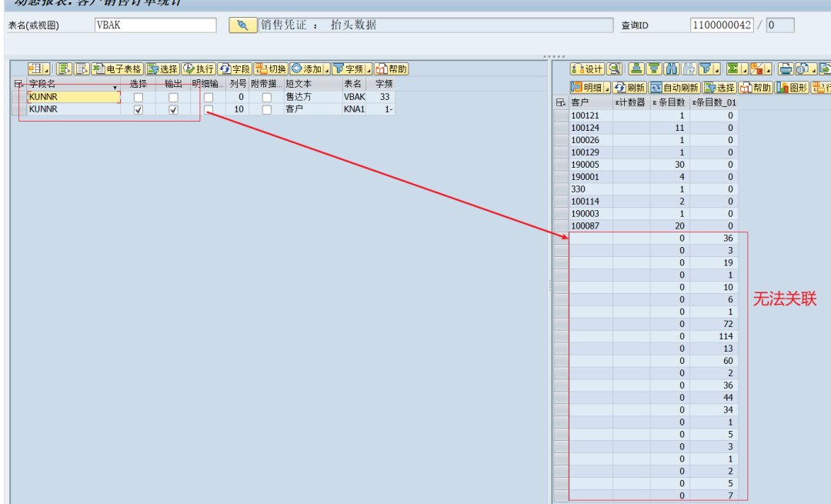Select customer 100124 row cell
The image size is (831, 504).
[591, 128]
